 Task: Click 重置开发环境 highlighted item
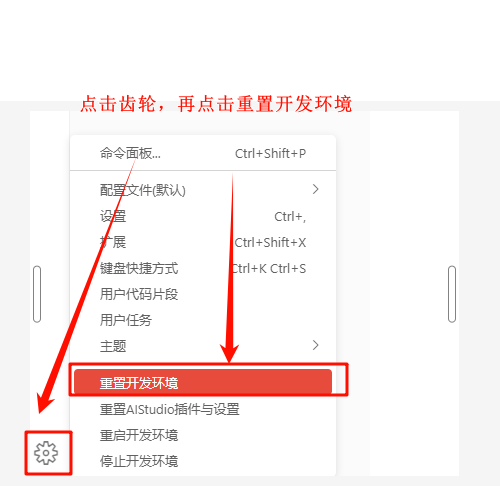[x=203, y=382]
